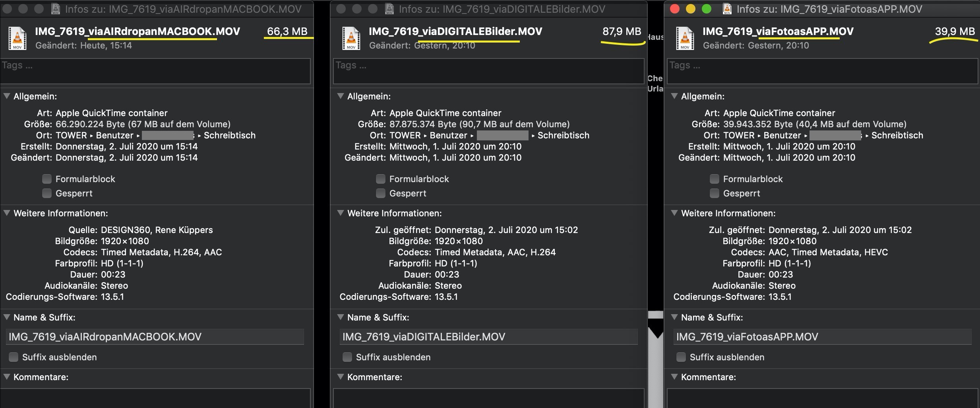Click title bar proxy icon of viaDIGITALEBilder window

click(389, 9)
